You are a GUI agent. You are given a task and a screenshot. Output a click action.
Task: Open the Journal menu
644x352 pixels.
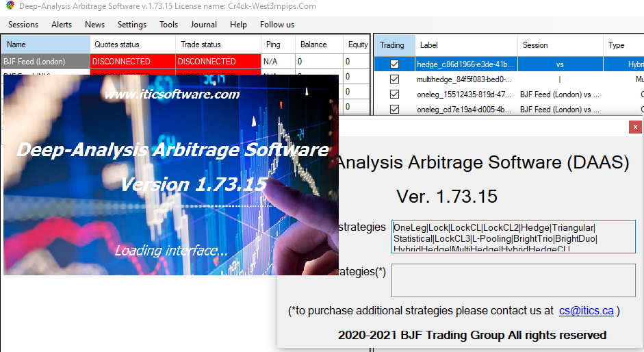(204, 25)
